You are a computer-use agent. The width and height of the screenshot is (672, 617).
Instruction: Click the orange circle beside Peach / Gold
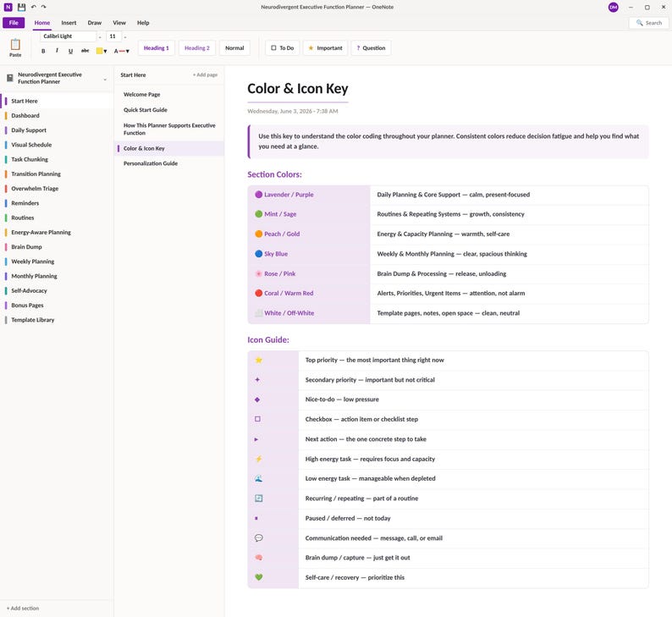258,234
